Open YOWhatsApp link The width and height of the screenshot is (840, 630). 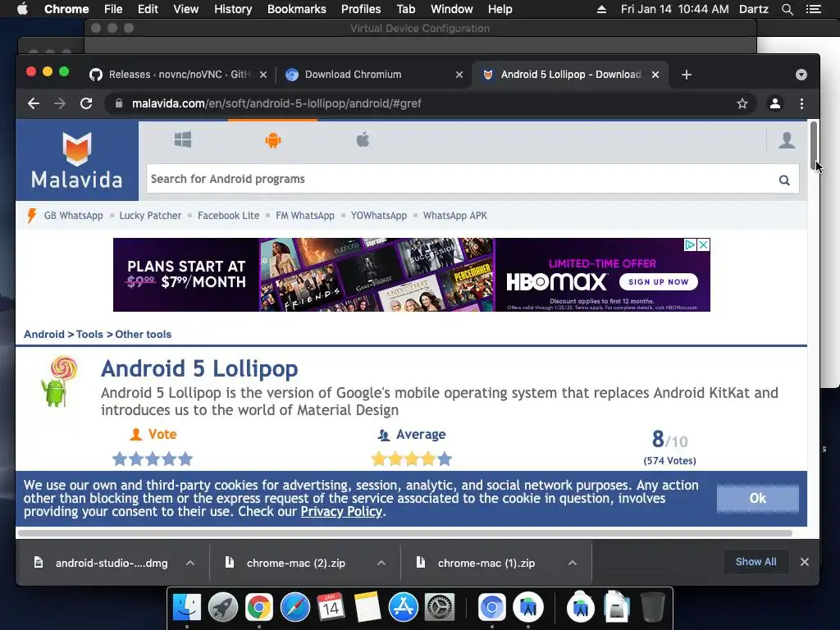click(379, 216)
